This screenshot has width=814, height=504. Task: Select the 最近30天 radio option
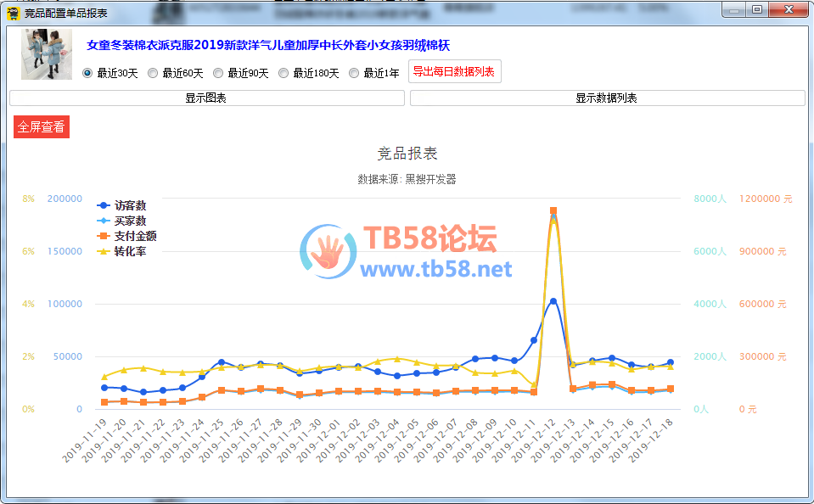coord(87,73)
